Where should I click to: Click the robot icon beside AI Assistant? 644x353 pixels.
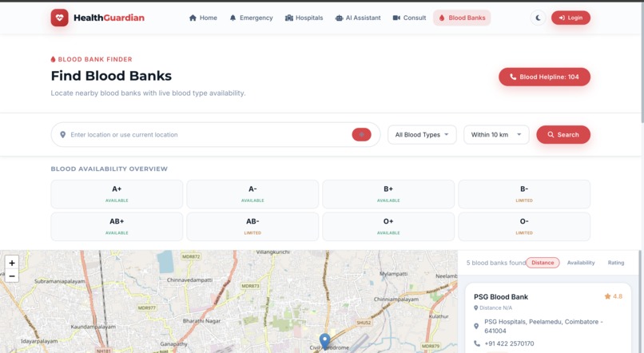tap(339, 18)
